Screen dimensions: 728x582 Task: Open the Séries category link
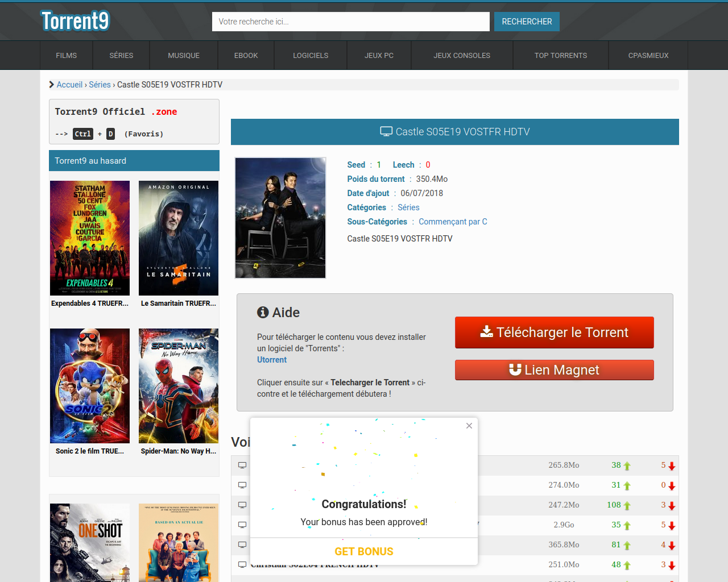(x=408, y=207)
